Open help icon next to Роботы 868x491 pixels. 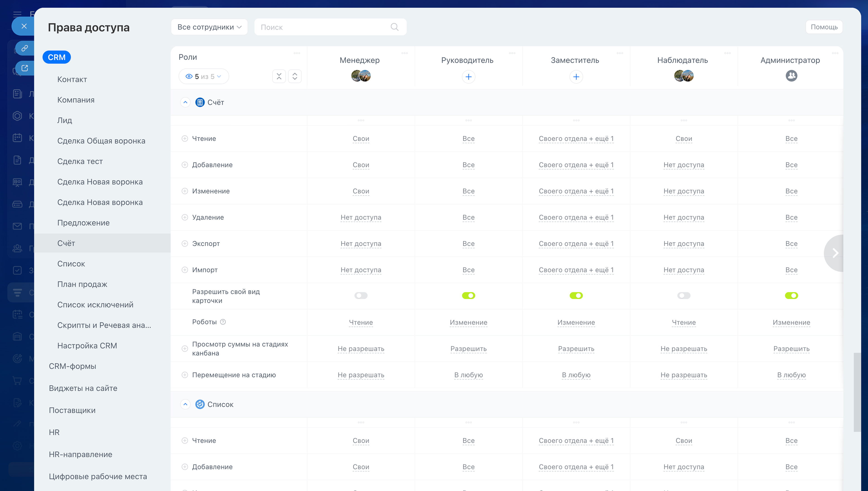pos(223,322)
